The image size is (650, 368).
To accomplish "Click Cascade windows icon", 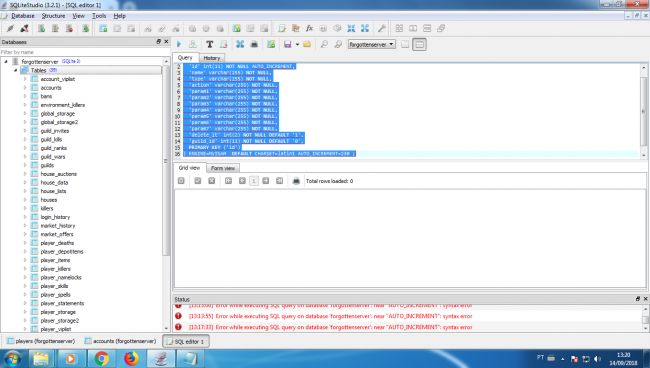I will (x=441, y=28).
